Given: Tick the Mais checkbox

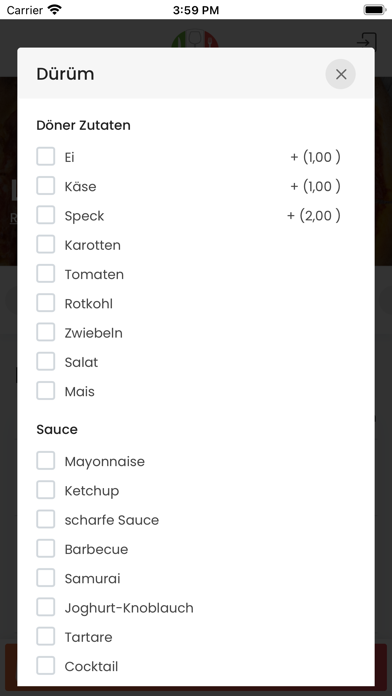Looking at the screenshot, I should (45, 391).
